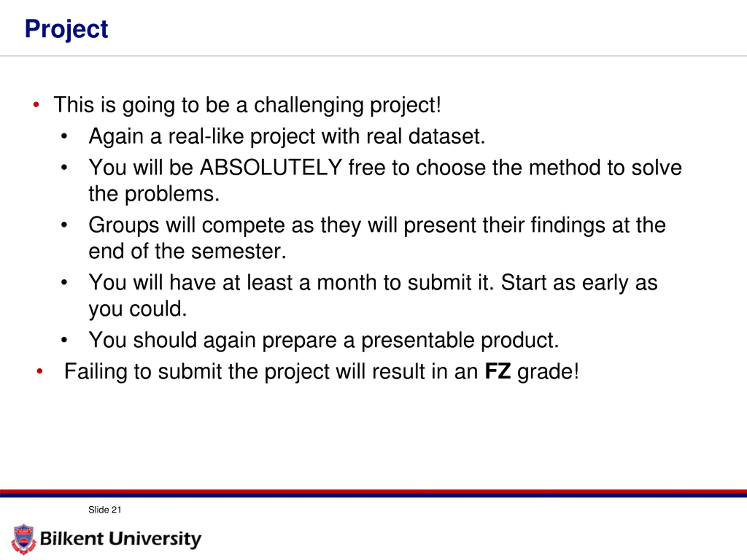Click the line 'Again a real-like project with real dataset.'
The image size is (747, 560).
pyautogui.click(x=287, y=137)
